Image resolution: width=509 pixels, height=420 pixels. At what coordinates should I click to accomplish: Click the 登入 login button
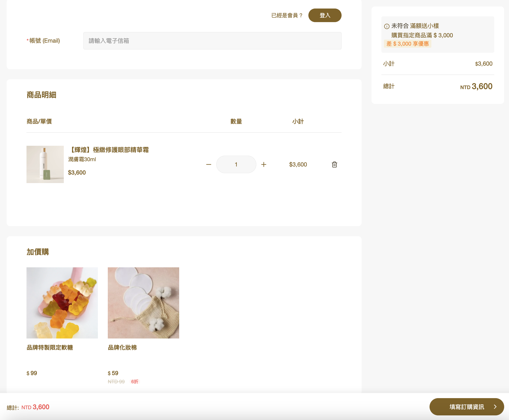pos(325,15)
